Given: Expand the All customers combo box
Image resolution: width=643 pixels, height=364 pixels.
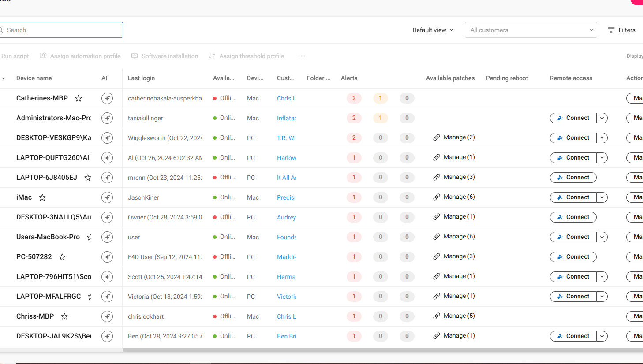Looking at the screenshot, I should [x=531, y=30].
